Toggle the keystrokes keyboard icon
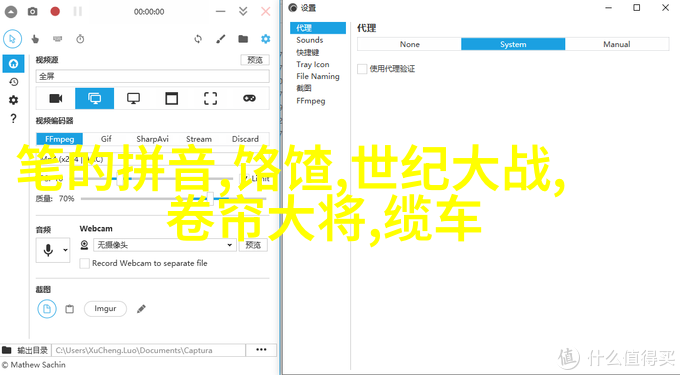The height and width of the screenshot is (375, 680). (58, 39)
